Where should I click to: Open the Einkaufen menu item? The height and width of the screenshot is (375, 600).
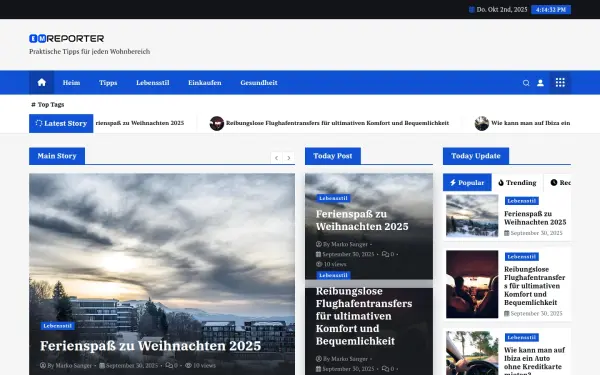[x=205, y=83]
